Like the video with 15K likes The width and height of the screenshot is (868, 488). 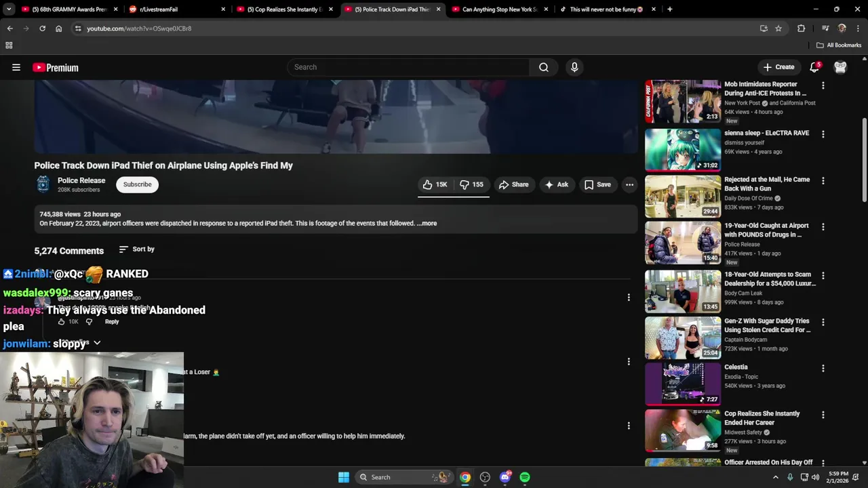pyautogui.click(x=435, y=184)
